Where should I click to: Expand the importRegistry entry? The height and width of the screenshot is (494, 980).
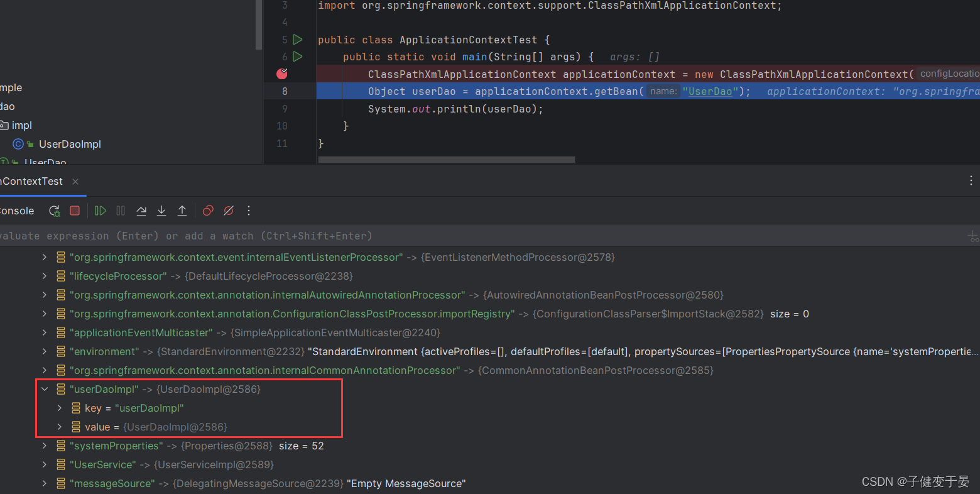pyautogui.click(x=44, y=314)
